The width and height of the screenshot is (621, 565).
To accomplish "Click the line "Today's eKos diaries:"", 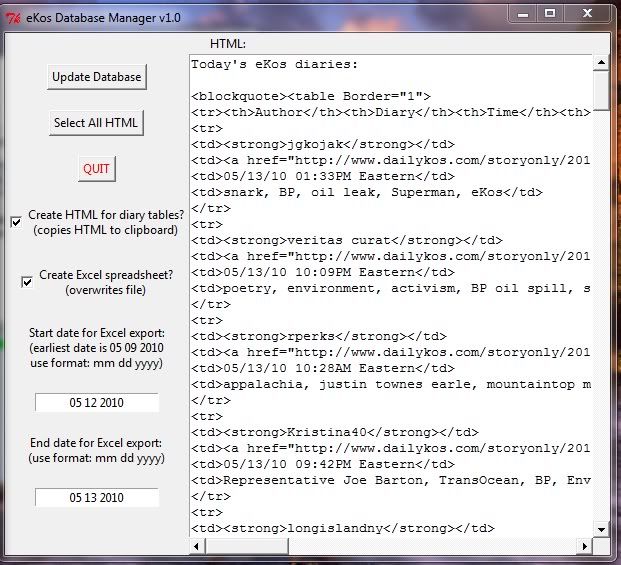I will [274, 64].
